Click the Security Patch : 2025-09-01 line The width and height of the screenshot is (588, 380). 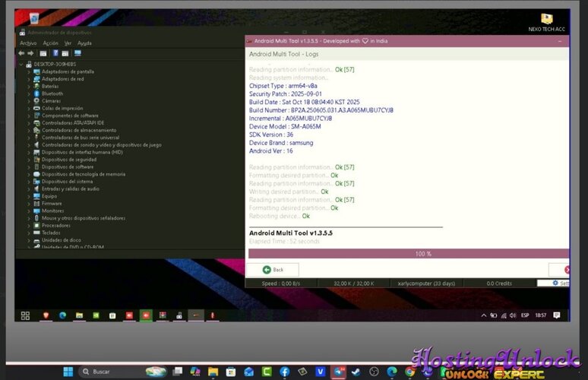286,93
